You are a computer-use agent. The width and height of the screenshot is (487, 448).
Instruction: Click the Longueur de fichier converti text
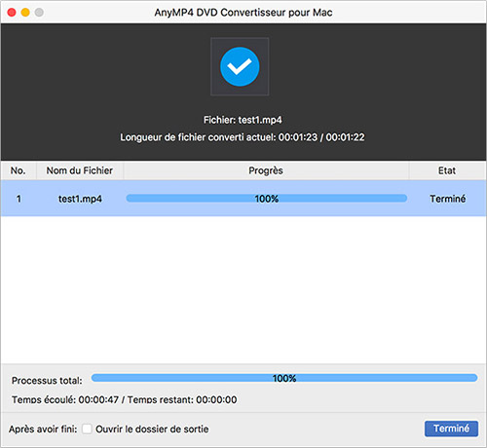(x=243, y=137)
